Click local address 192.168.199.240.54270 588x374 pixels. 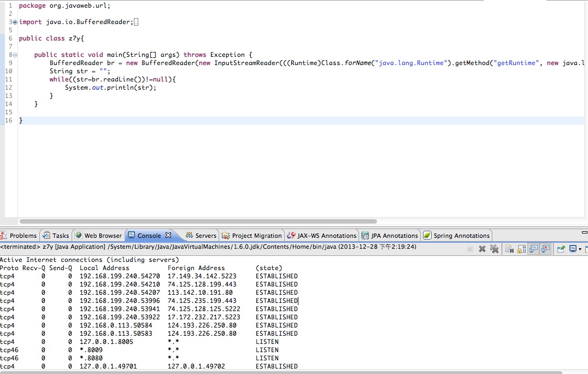120,276
